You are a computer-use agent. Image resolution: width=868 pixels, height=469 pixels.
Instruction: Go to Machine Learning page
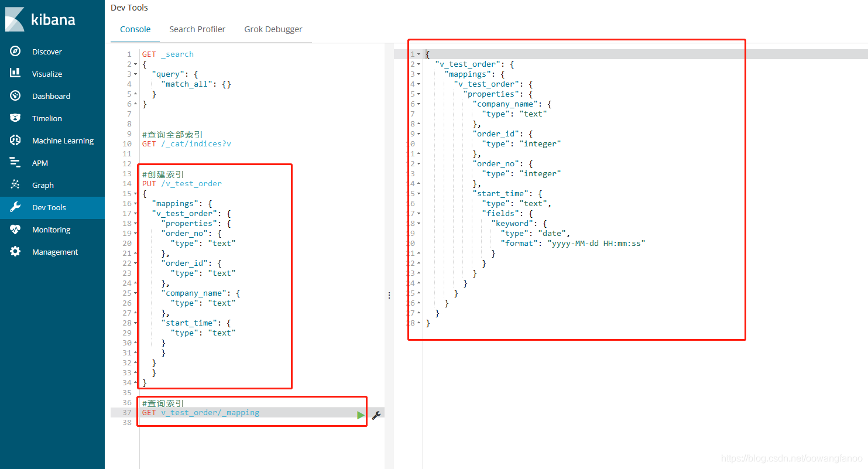click(x=63, y=141)
